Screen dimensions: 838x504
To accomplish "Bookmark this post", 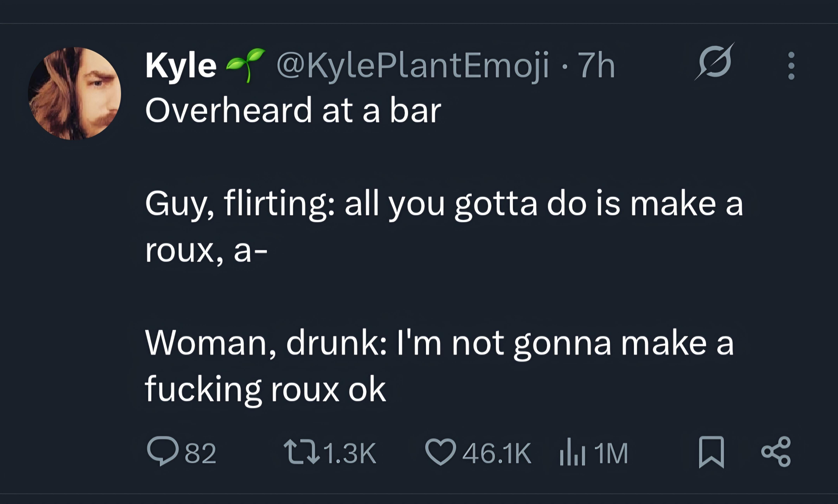I will (x=711, y=452).
